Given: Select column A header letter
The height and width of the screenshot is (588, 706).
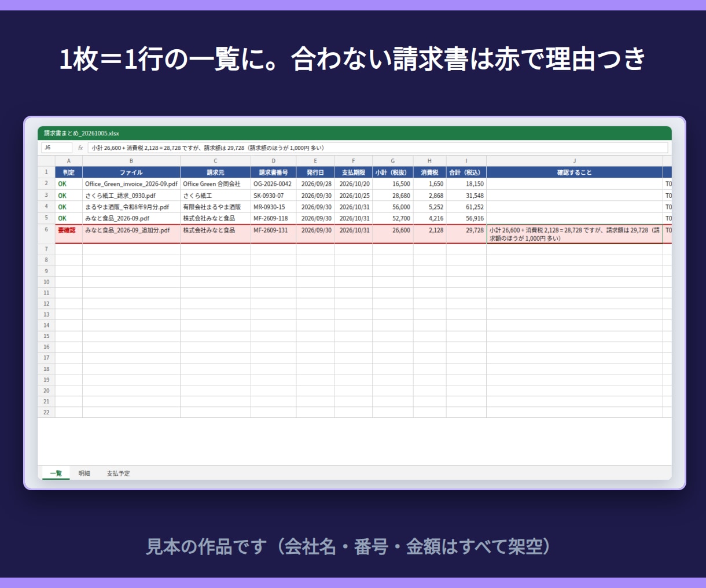Looking at the screenshot, I should pyautogui.click(x=69, y=161).
